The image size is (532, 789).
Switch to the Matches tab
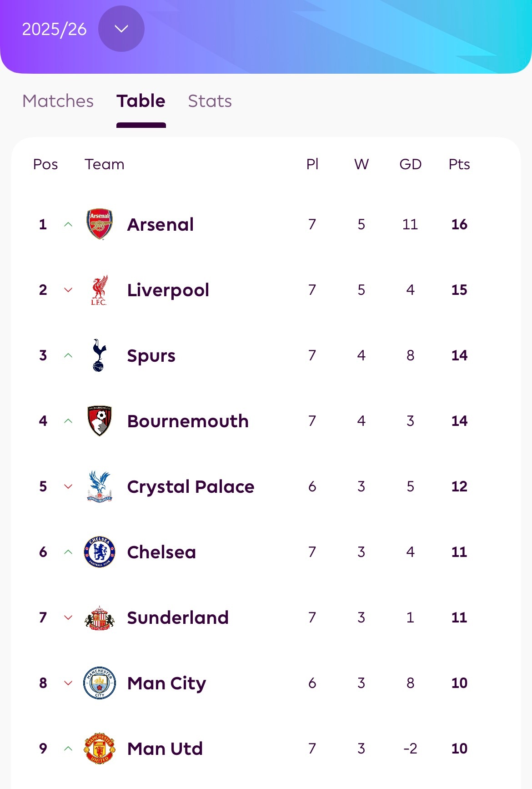[x=58, y=101]
